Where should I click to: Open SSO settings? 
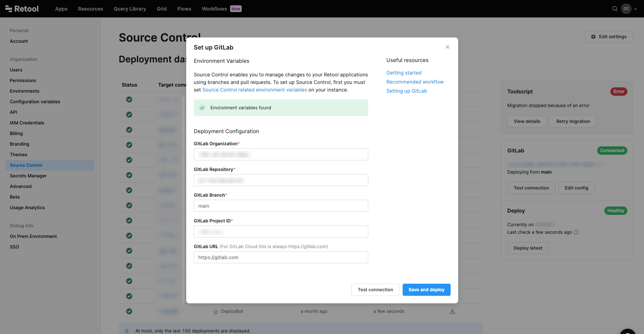(x=14, y=247)
